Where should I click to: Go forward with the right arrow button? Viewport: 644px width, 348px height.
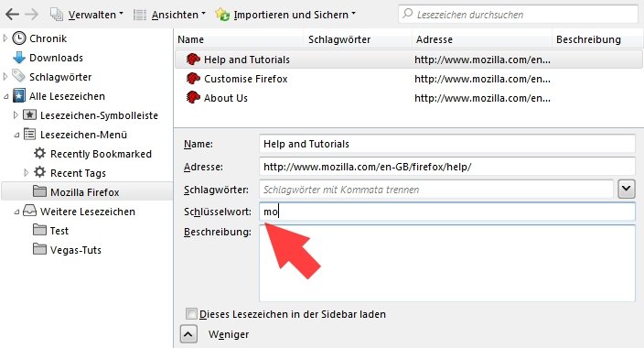32,15
